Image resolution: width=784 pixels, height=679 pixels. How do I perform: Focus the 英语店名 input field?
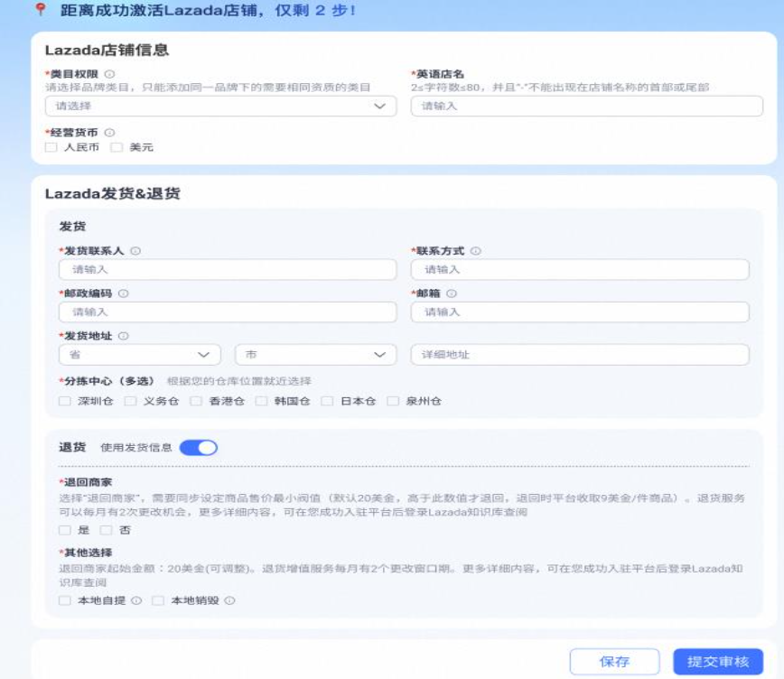[587, 106]
